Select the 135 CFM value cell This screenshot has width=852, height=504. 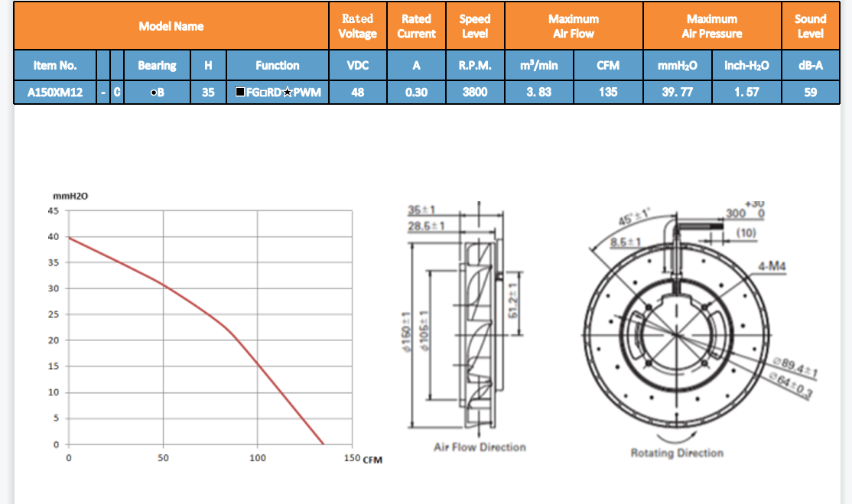click(x=608, y=93)
